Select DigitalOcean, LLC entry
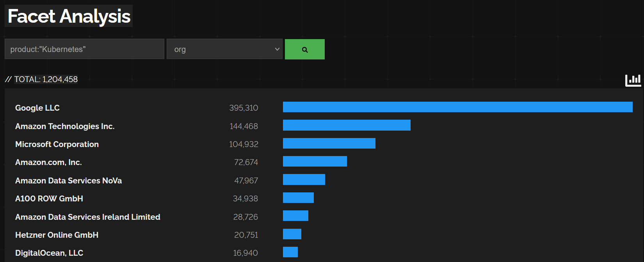 pos(49,253)
